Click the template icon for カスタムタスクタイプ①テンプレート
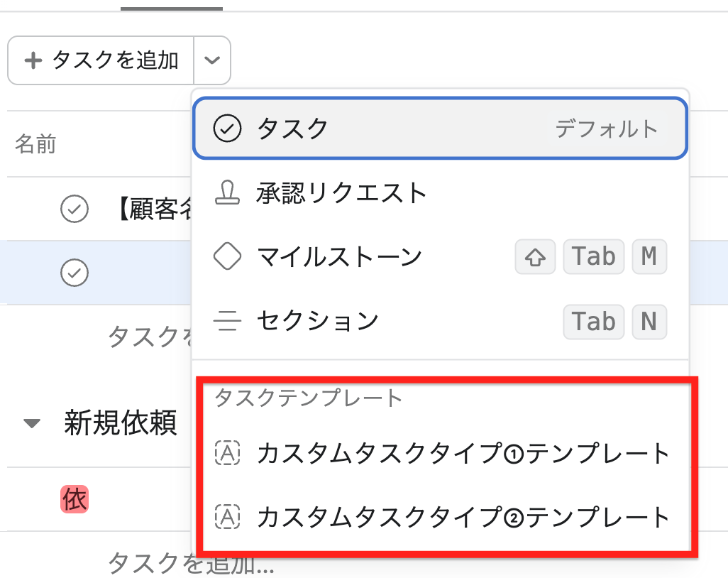Screen dimensions: 728x578 coord(228,453)
